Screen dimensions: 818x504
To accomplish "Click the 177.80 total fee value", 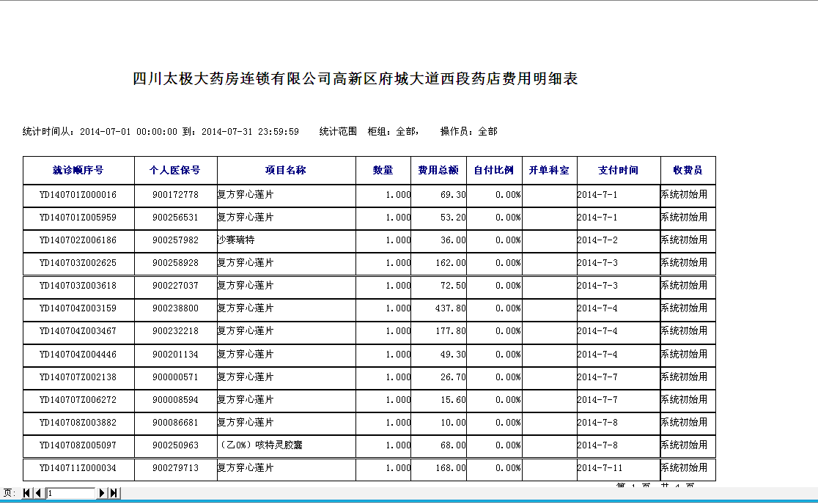I will pos(450,331).
